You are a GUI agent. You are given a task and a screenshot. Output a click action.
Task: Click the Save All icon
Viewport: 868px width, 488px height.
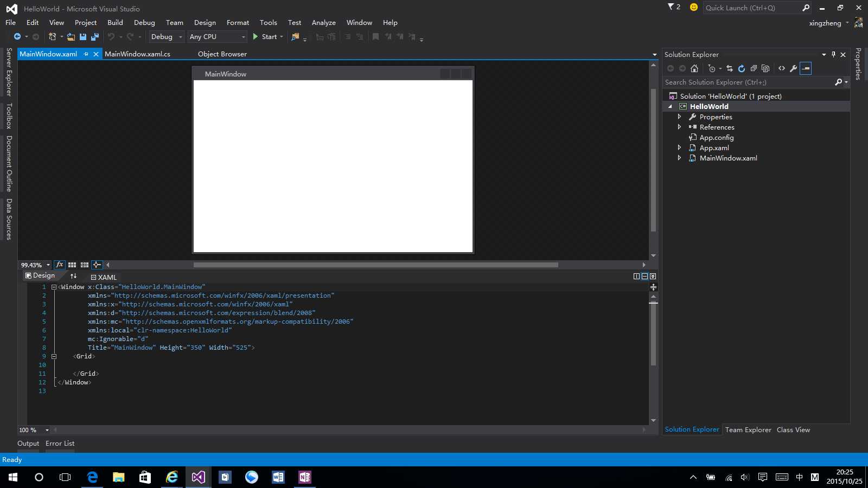(x=94, y=36)
